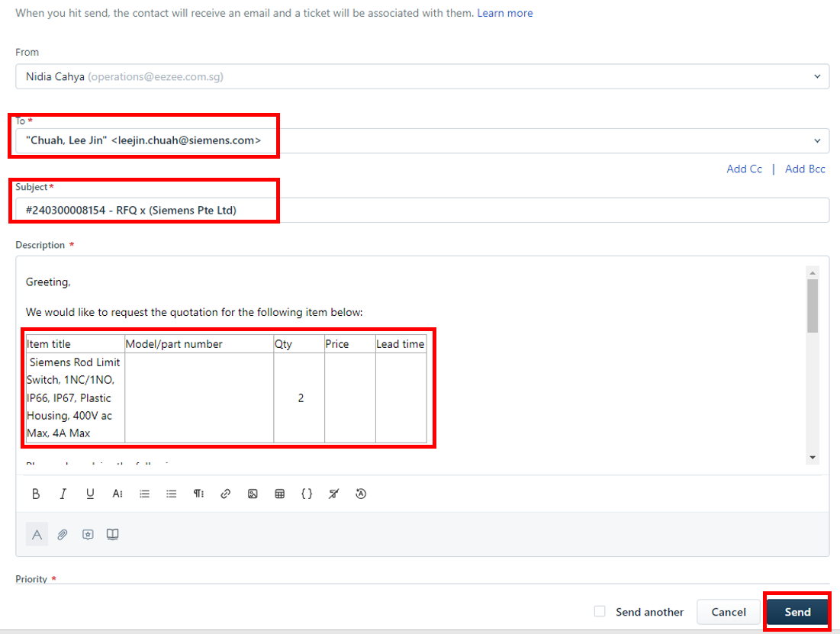Insert a numbered list in description
This screenshot has height=634, width=840.
[145, 494]
